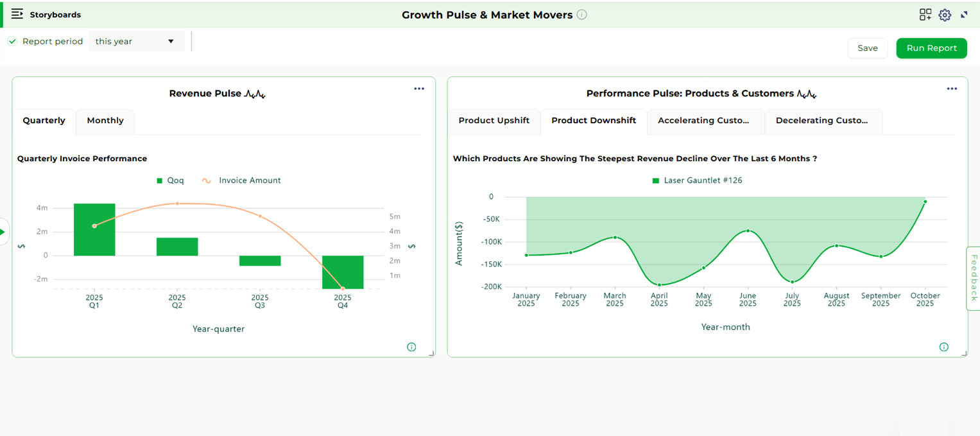
Task: Click the fullscreen expand arrows icon
Action: [964, 15]
